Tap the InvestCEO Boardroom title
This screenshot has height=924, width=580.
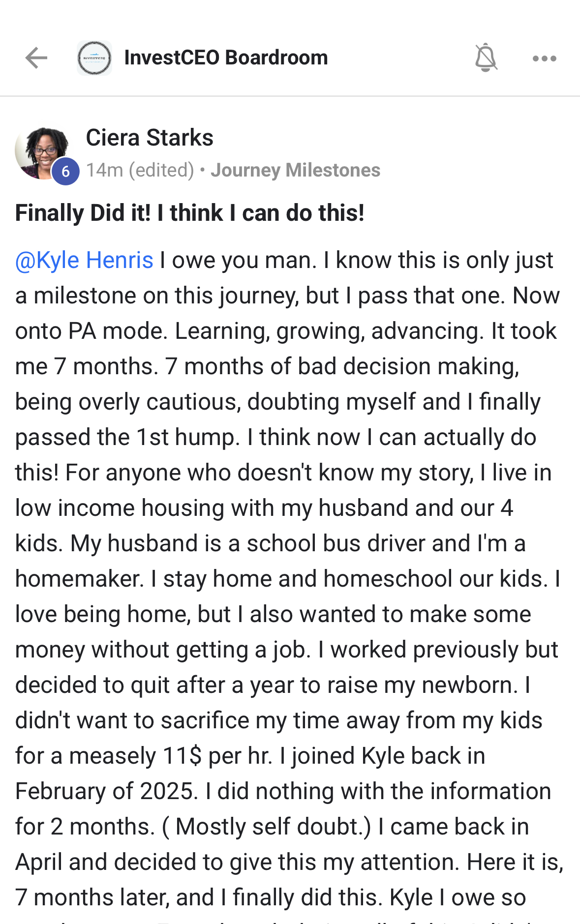226,58
